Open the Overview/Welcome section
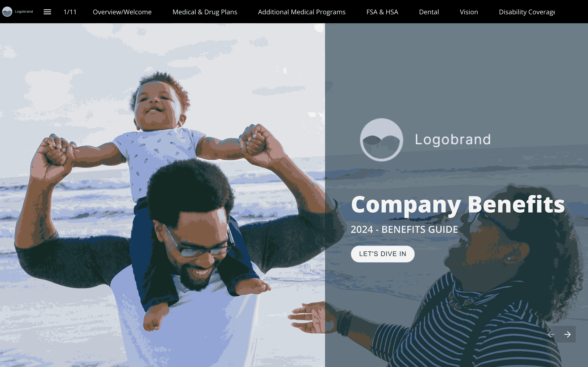Screen dimensions: 588x367 [122, 12]
